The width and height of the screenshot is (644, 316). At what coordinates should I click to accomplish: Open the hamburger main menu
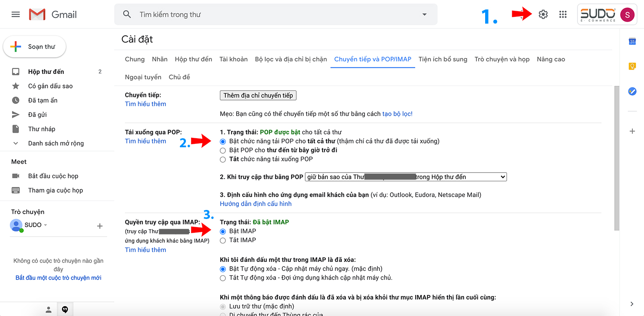click(15, 14)
